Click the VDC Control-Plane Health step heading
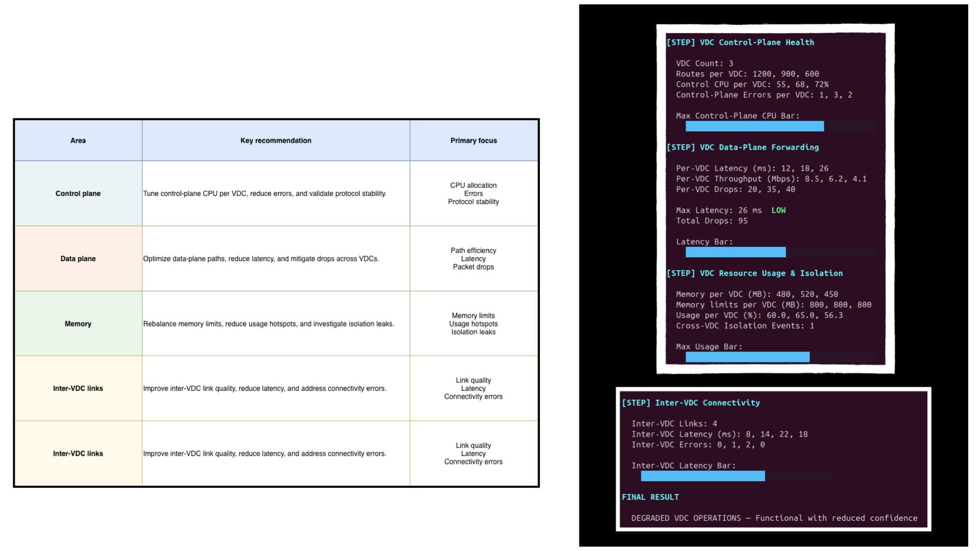This screenshot has width=980, height=551. click(740, 42)
